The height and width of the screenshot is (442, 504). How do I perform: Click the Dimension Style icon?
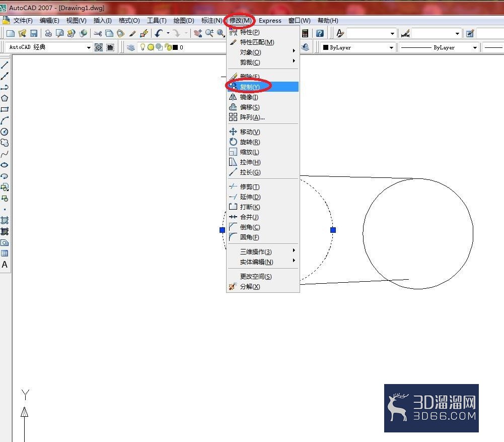click(405, 33)
